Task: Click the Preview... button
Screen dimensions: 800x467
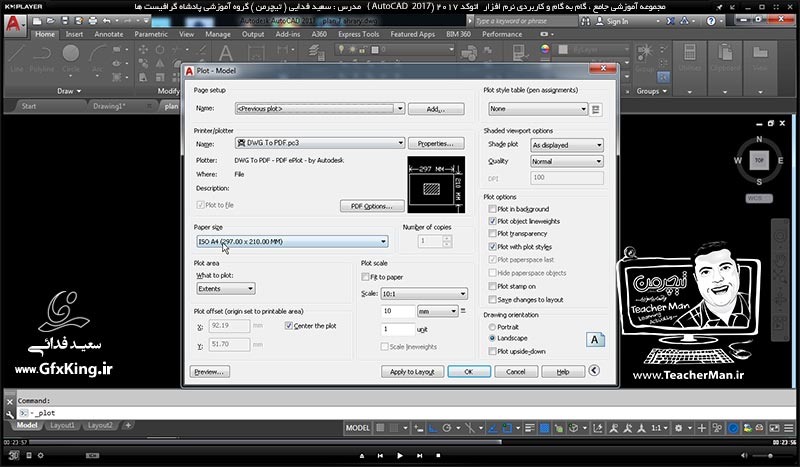Action: tap(209, 372)
